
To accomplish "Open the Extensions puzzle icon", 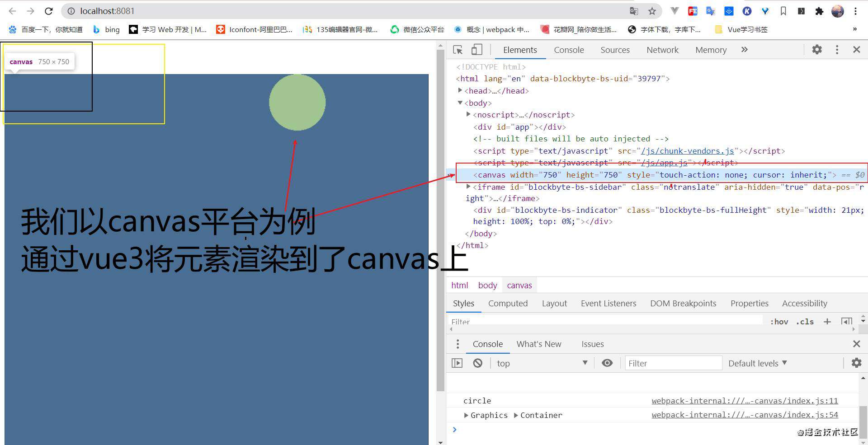I will click(x=819, y=11).
